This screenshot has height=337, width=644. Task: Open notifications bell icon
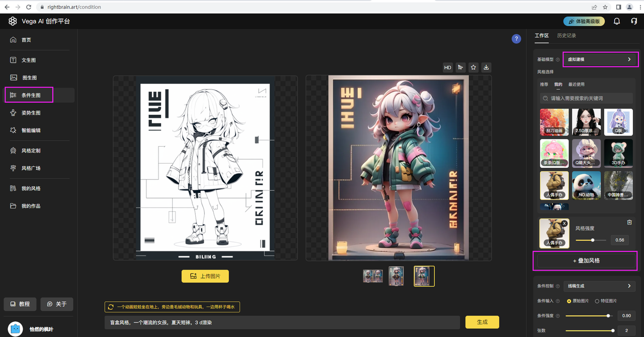617,21
